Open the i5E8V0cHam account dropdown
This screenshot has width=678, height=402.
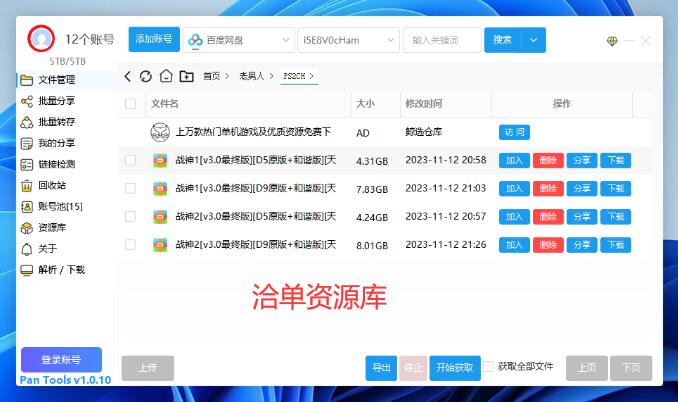[348, 40]
